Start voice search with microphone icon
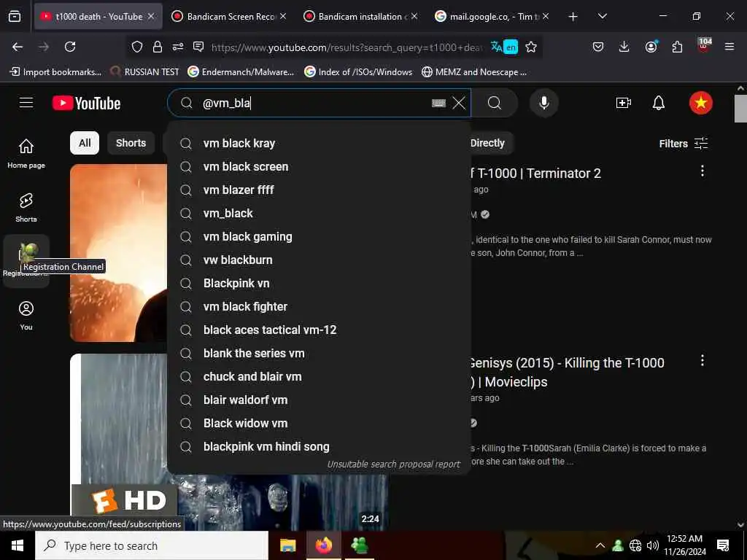Screen dimensions: 747x560 coord(543,103)
